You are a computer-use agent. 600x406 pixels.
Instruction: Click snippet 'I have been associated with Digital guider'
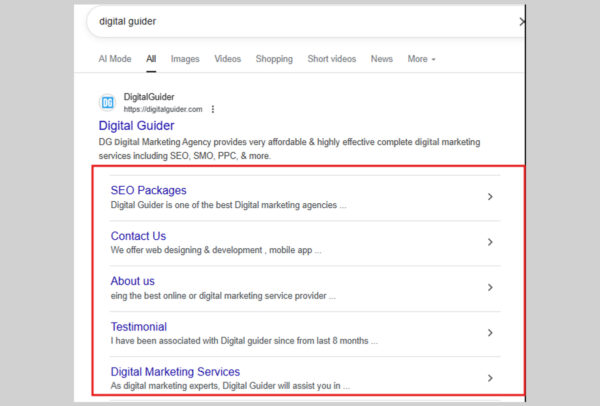(x=244, y=341)
